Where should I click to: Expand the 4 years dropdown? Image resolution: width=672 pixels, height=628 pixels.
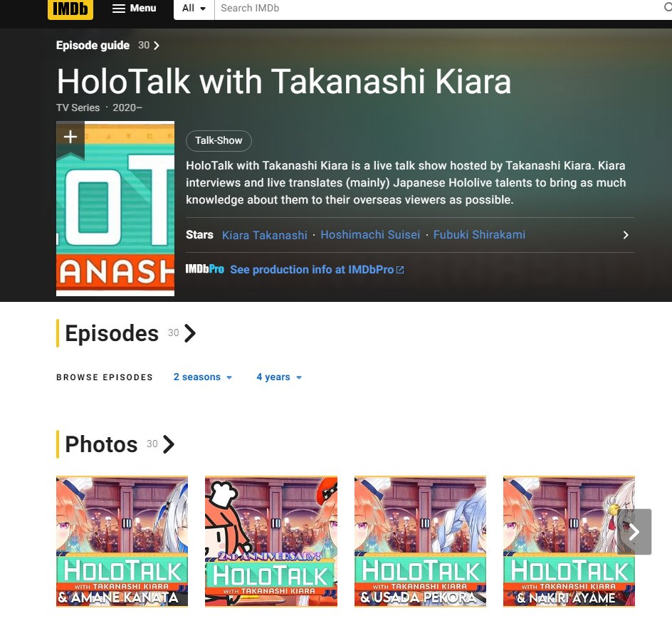pos(279,377)
